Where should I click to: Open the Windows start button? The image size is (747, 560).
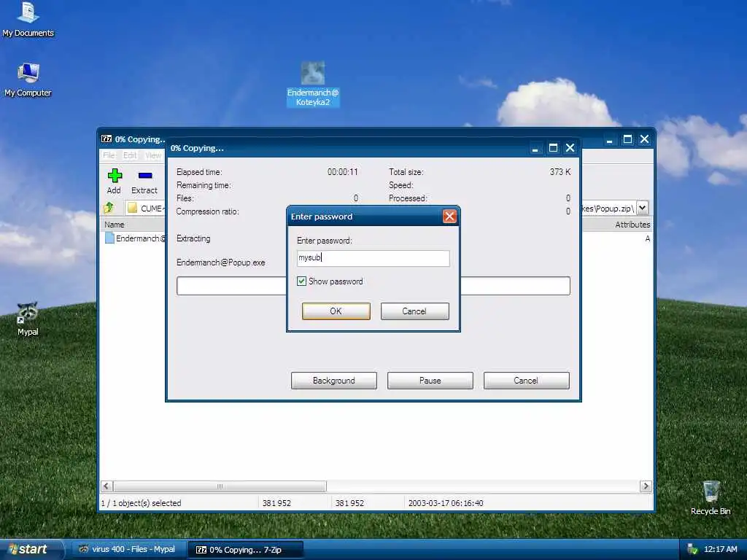point(31,549)
